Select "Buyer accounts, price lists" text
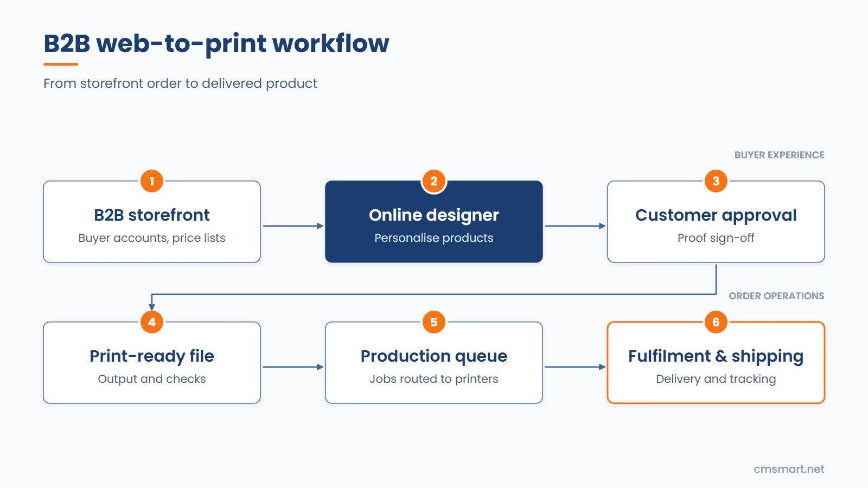This screenshot has width=868, height=488. 152,238
